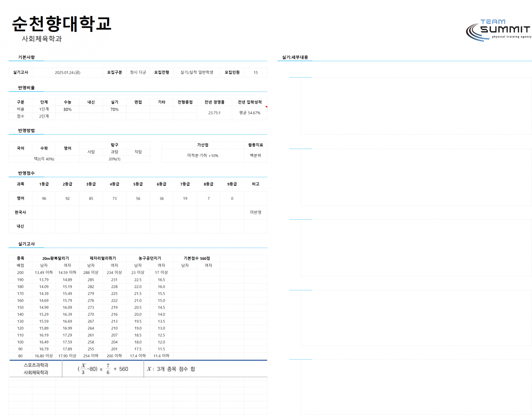532x415 pixels.
Task: Click the 백분위 cell
Action: pyautogui.click(x=256, y=156)
